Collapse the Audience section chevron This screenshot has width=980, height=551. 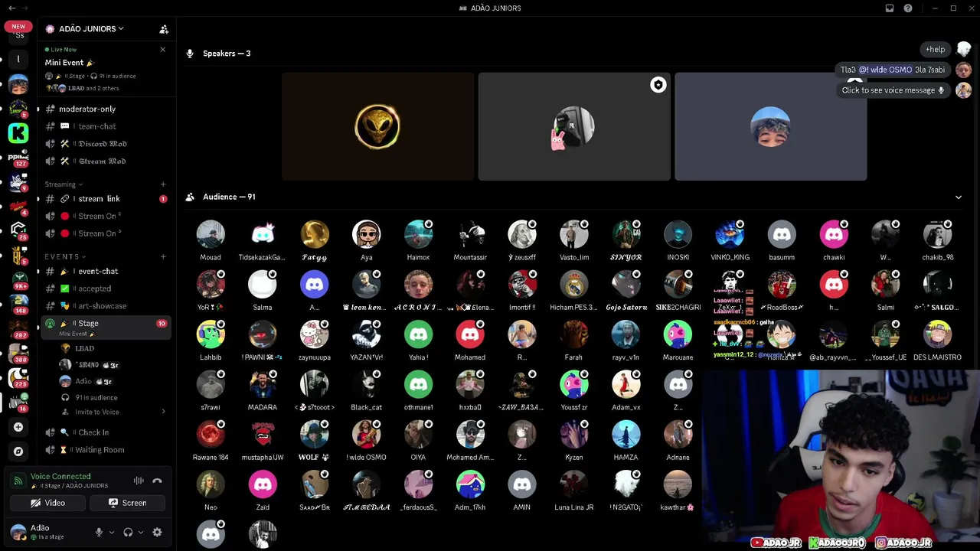959,197
